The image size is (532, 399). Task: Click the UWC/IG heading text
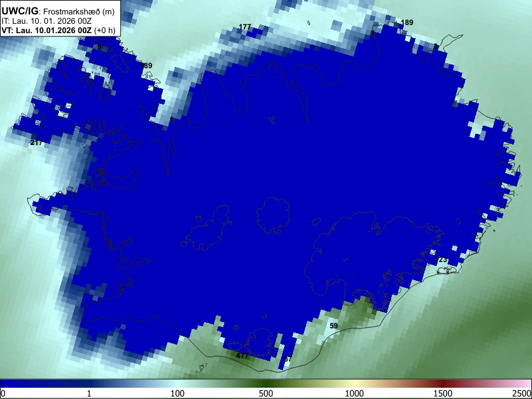click(x=19, y=11)
